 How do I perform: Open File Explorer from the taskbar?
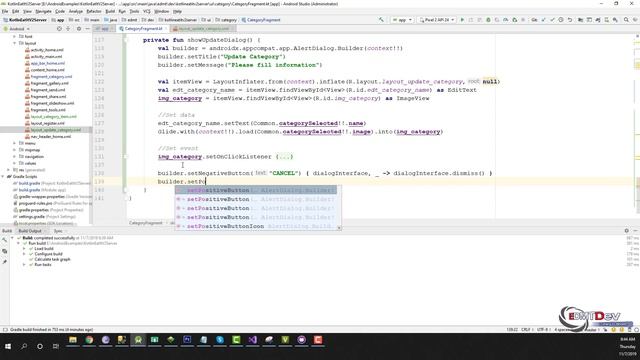pyautogui.click(x=73, y=340)
